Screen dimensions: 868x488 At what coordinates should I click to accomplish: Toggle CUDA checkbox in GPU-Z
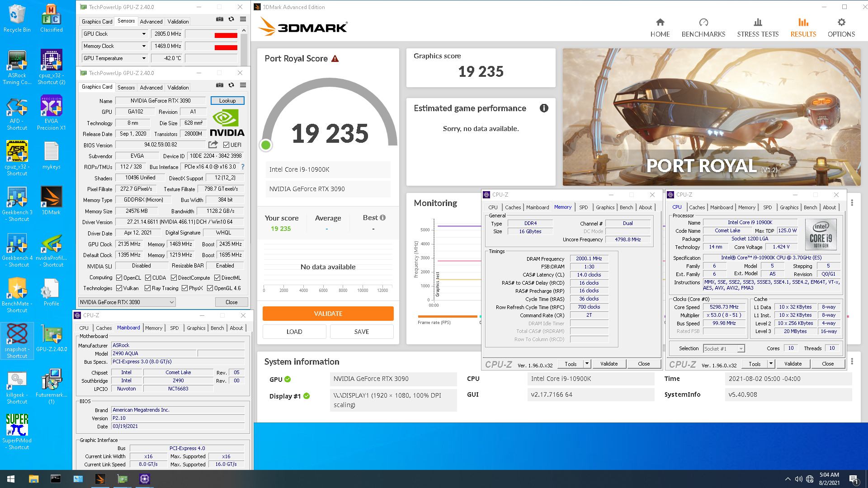[148, 278]
